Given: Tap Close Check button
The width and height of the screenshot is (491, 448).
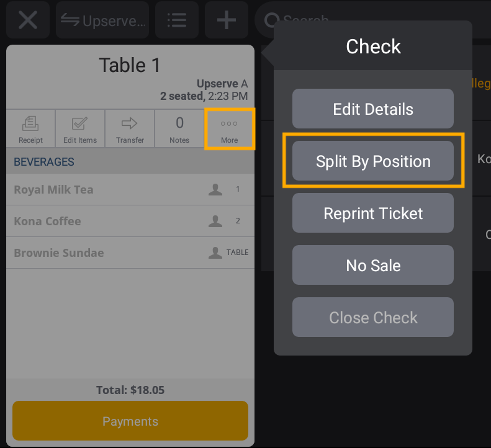Looking at the screenshot, I should pyautogui.click(x=373, y=318).
